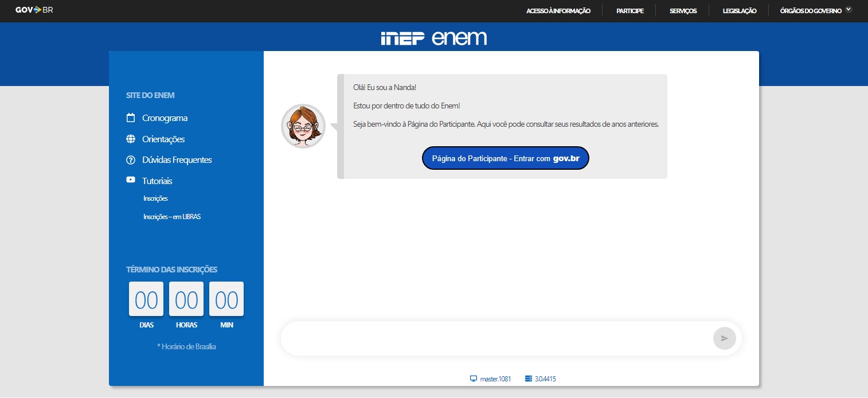Click the Horário de Brasília note
The width and height of the screenshot is (868, 398).
tap(186, 346)
